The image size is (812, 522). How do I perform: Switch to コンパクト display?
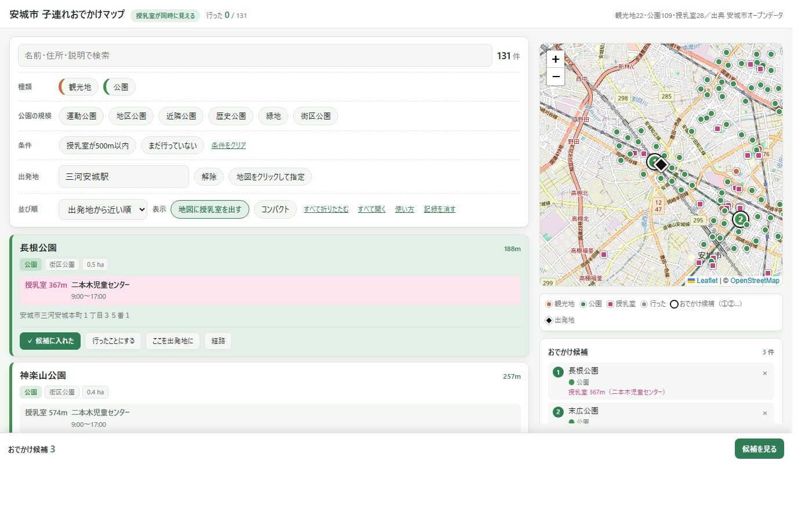275,209
